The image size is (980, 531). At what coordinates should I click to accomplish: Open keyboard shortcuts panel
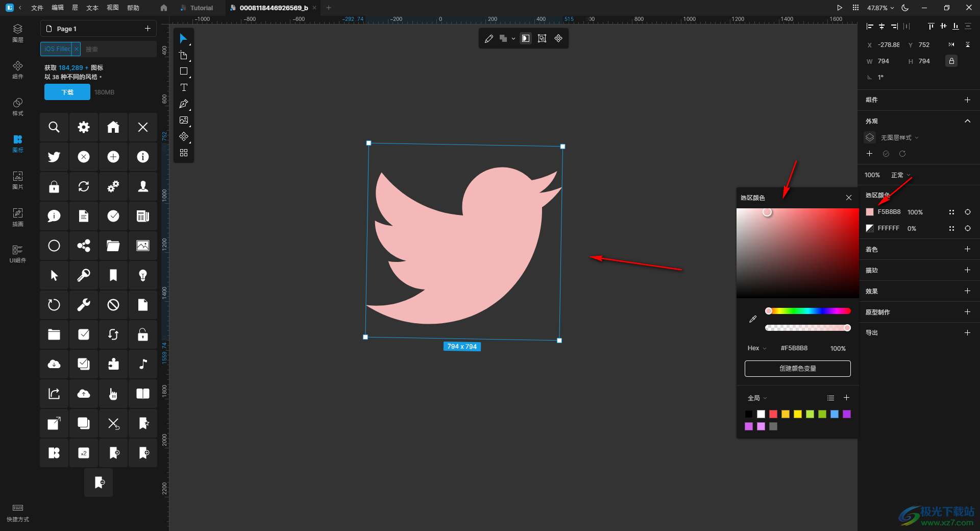pos(18,513)
